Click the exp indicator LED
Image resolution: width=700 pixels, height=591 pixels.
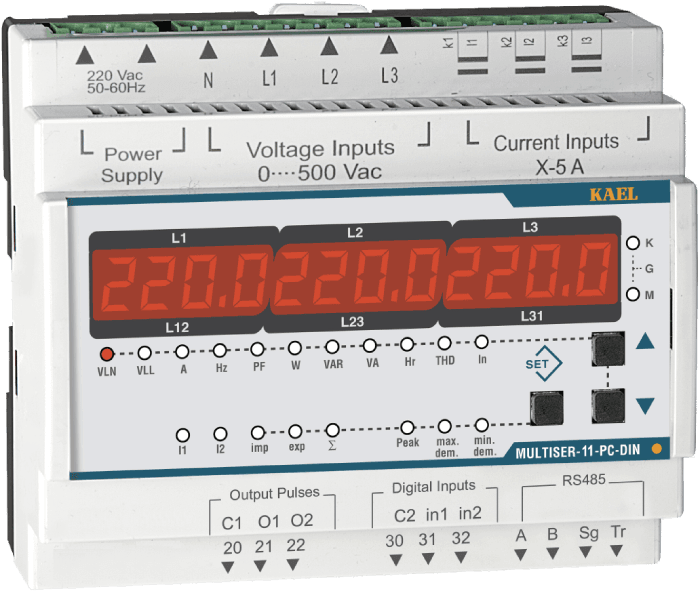point(295,431)
